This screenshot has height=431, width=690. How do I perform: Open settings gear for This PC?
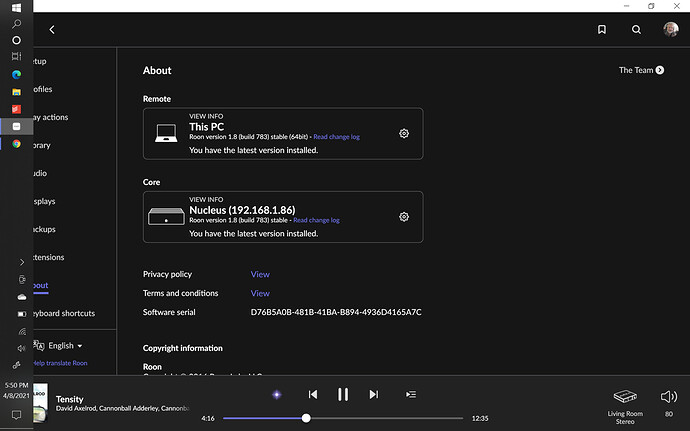404,133
